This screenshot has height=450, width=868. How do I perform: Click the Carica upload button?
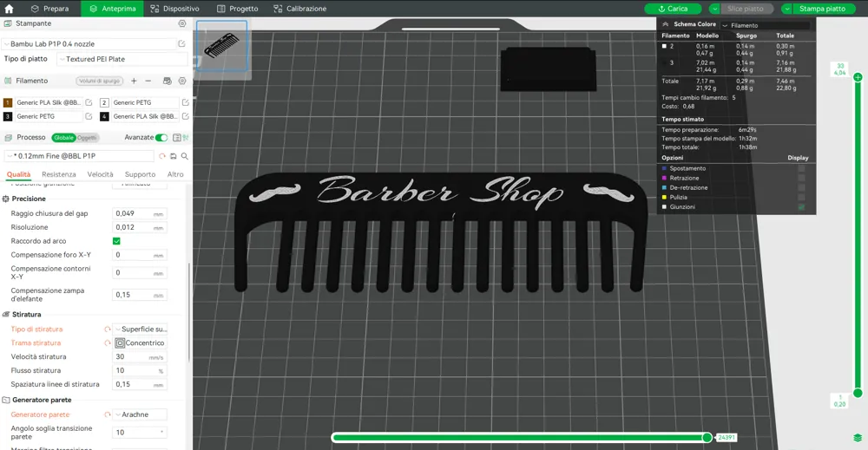coord(673,9)
